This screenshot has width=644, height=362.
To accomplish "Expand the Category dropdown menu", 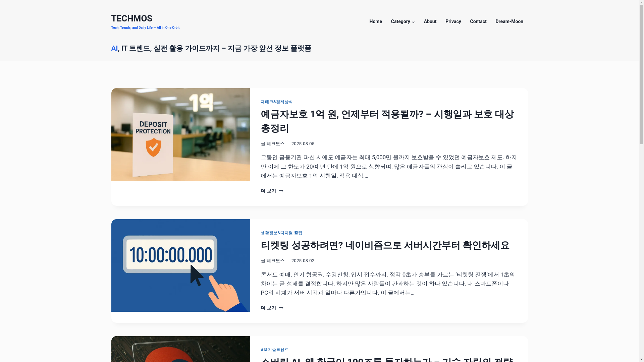I will coord(402,21).
